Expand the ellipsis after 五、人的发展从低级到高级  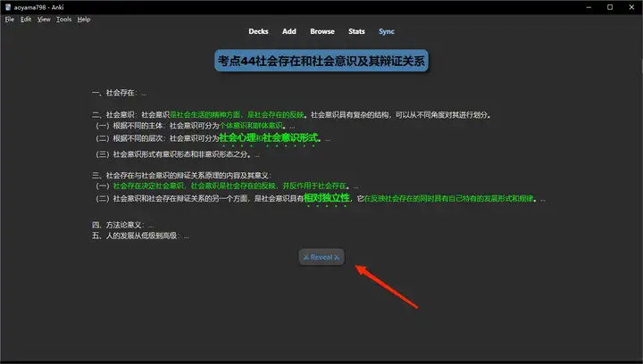tap(187, 236)
